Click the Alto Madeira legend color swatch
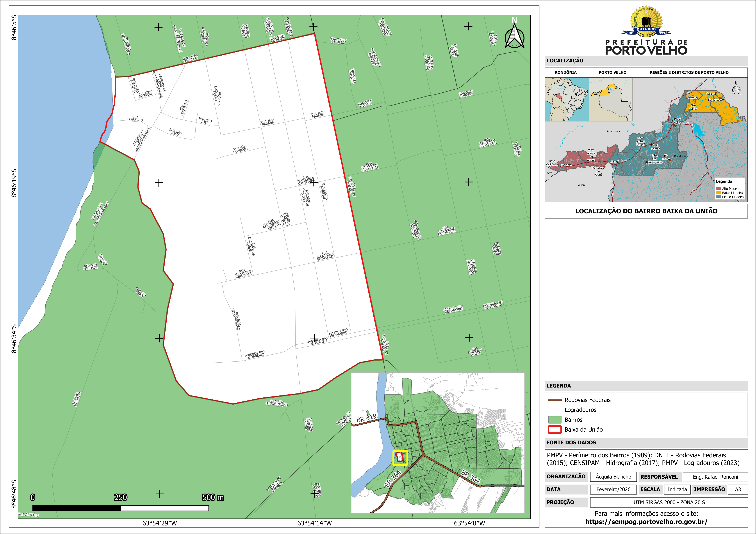Image resolution: width=756 pixels, height=534 pixels. pyautogui.click(x=719, y=189)
